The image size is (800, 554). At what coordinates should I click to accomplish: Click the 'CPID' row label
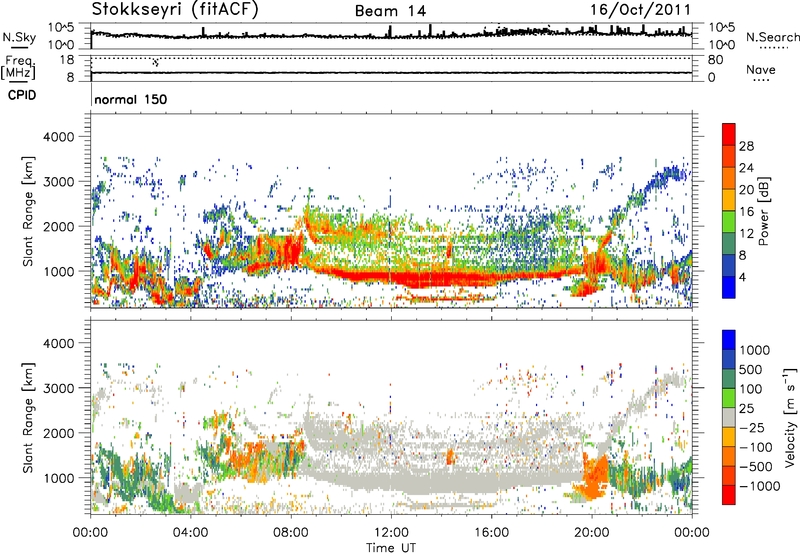(x=22, y=95)
